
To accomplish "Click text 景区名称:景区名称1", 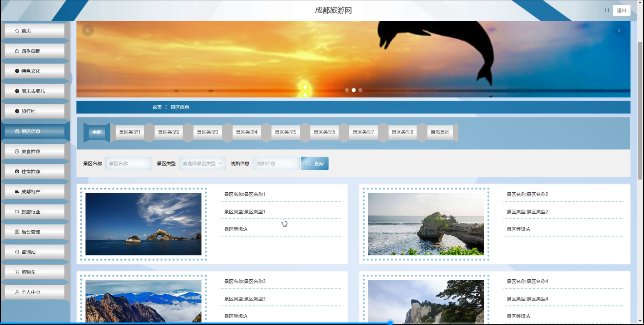I will 245,194.
